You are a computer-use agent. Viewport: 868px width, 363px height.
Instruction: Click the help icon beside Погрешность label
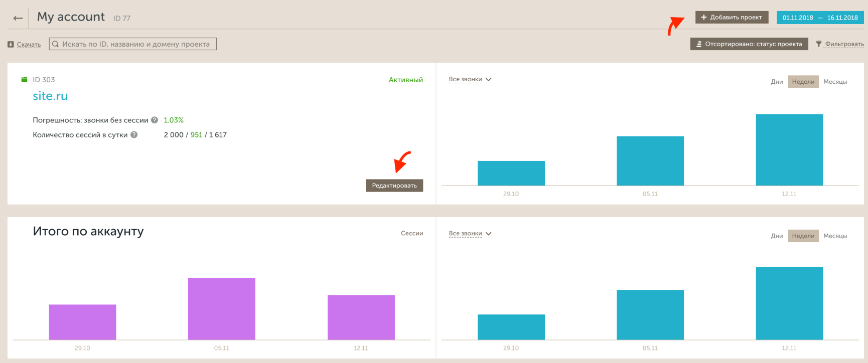click(155, 120)
